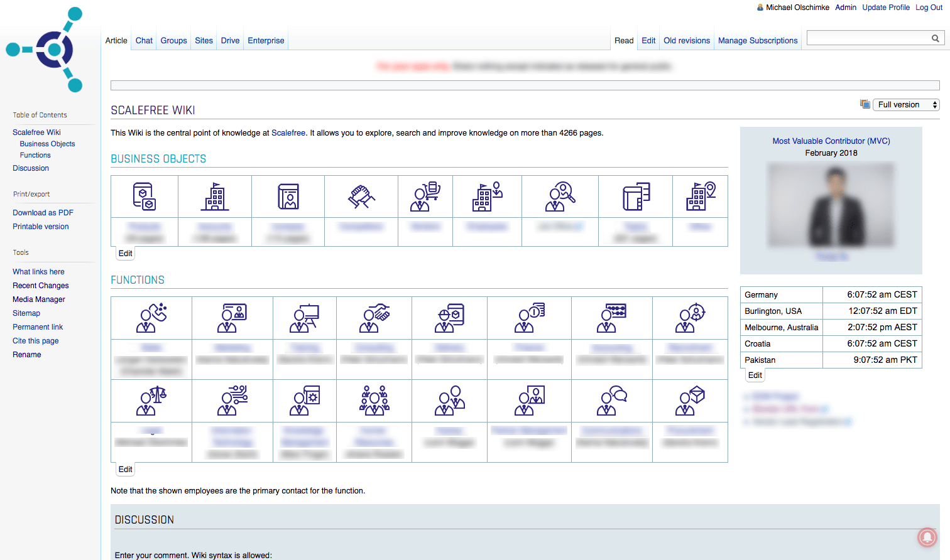Select the Edit tab beside Read

pyautogui.click(x=648, y=40)
